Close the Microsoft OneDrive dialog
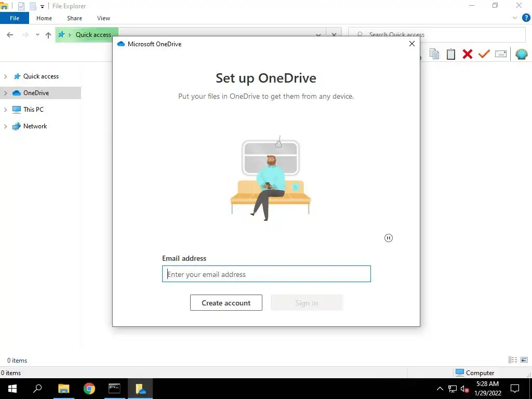Image resolution: width=532 pixels, height=399 pixels. 412,44
